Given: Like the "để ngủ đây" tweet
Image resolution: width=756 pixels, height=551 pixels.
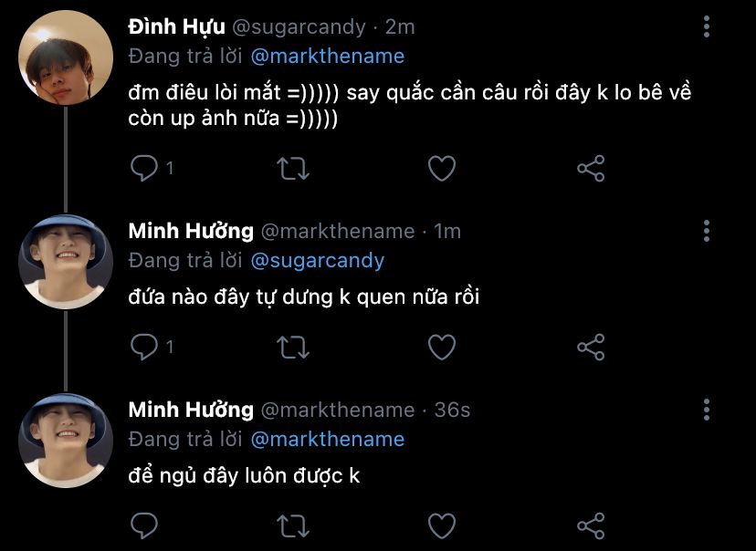Looking at the screenshot, I should coord(442,525).
